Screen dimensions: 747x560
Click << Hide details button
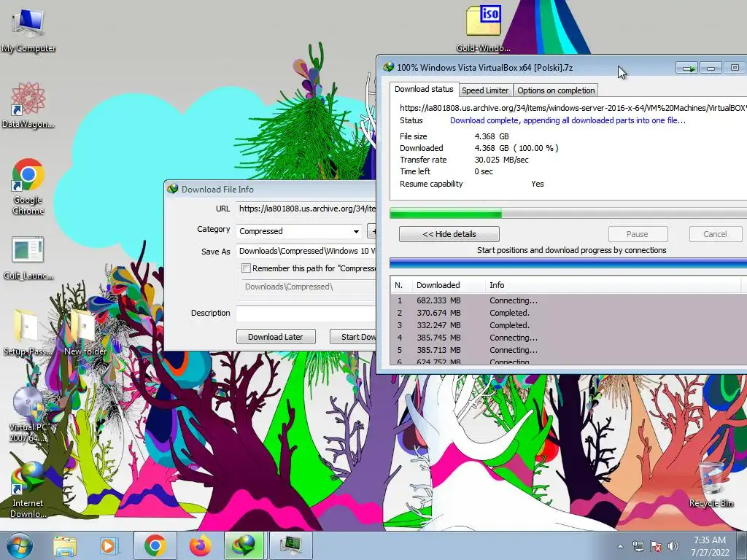click(x=449, y=234)
